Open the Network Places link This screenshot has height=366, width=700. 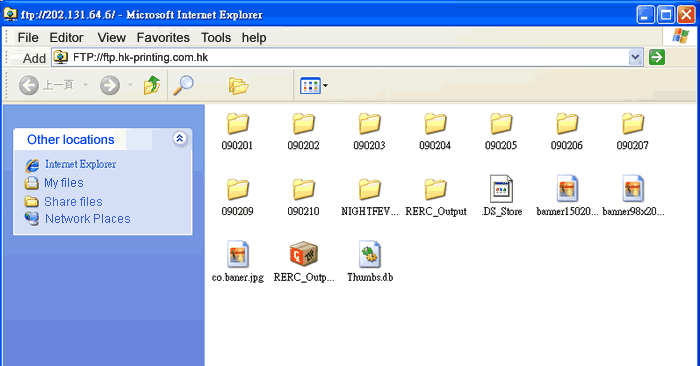coord(88,219)
